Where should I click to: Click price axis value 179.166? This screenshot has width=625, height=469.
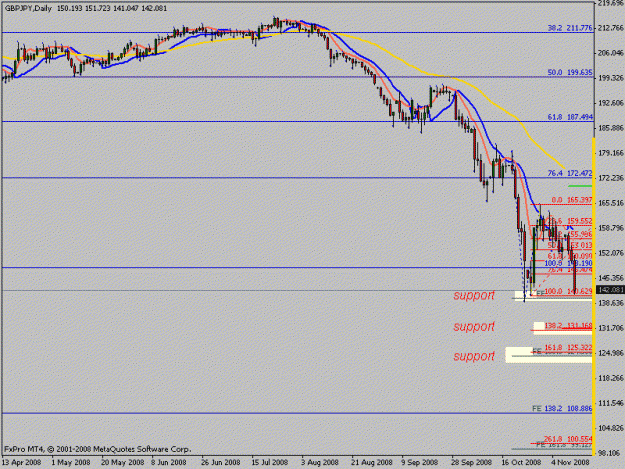(x=611, y=153)
